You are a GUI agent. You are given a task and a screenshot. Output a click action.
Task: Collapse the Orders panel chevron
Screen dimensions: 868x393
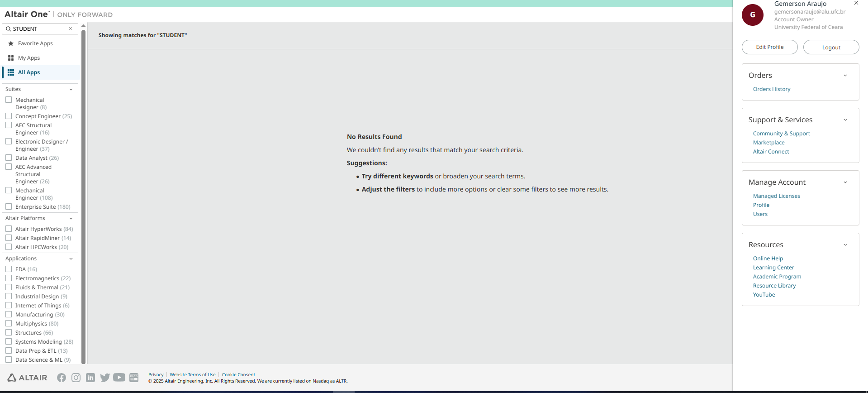[x=845, y=76]
